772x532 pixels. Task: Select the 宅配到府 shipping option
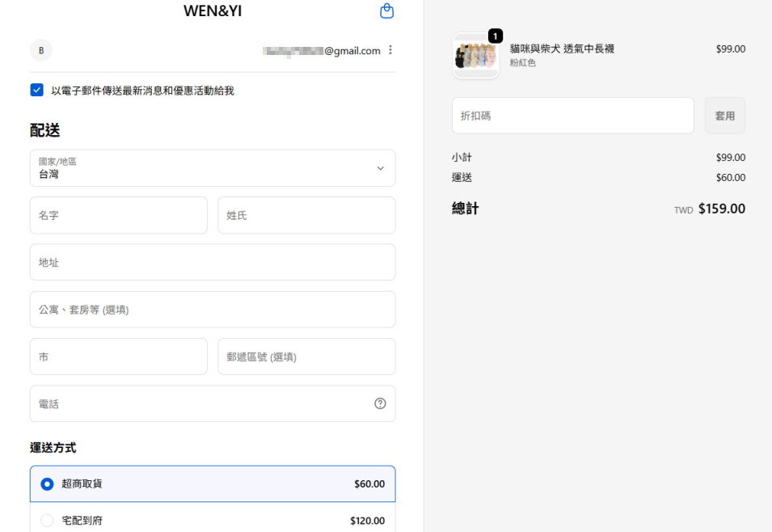[212, 521]
